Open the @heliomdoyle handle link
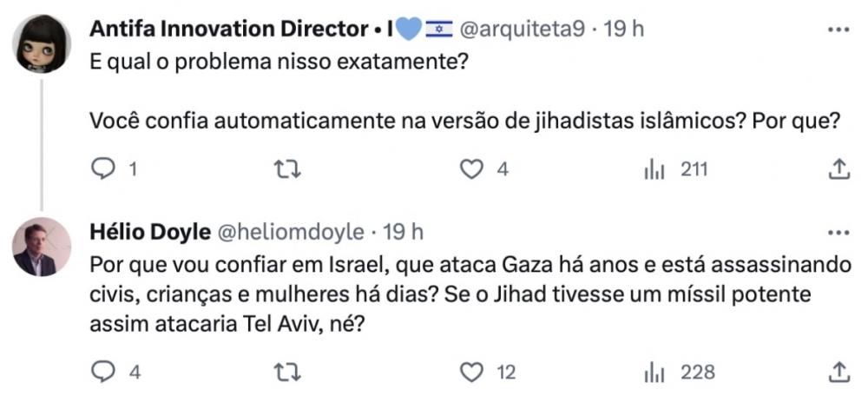Image resolution: width=868 pixels, height=396 pixels. 289,232
